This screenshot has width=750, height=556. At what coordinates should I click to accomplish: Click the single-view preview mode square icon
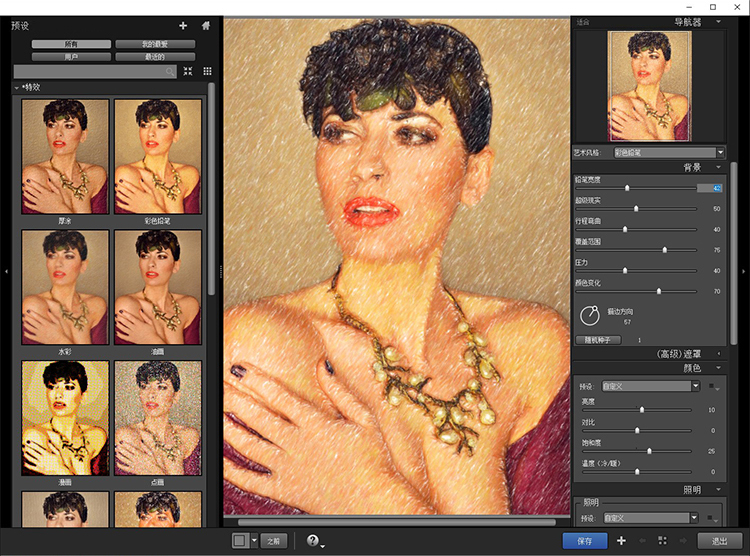pos(240,541)
